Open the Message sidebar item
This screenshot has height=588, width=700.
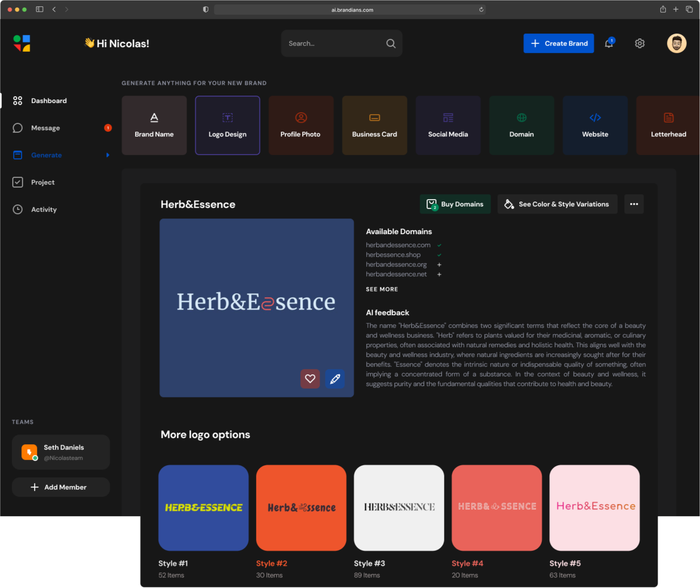coord(46,128)
